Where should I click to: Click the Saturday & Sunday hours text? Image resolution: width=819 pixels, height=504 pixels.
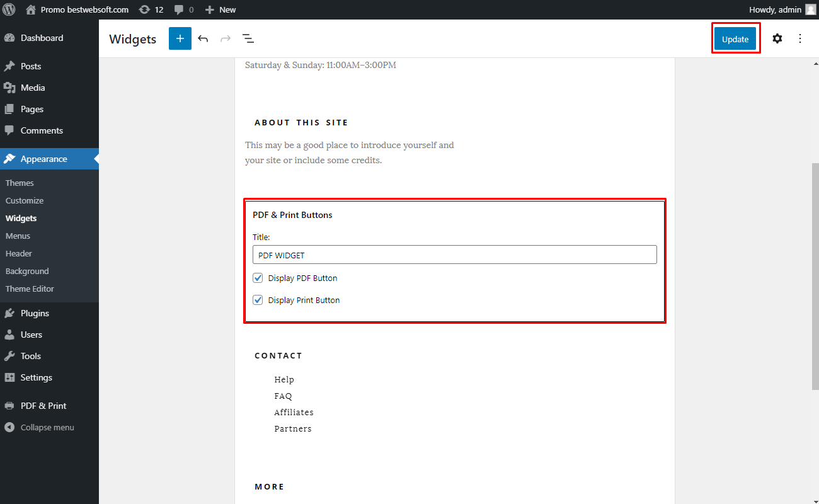(x=321, y=65)
